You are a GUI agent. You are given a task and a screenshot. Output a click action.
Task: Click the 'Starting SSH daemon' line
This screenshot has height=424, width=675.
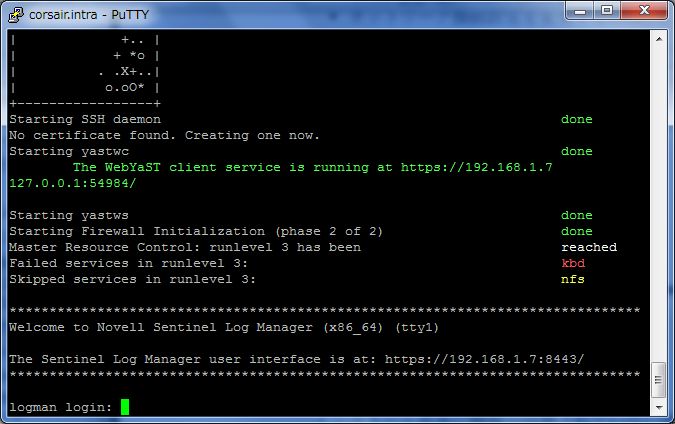tap(85, 119)
